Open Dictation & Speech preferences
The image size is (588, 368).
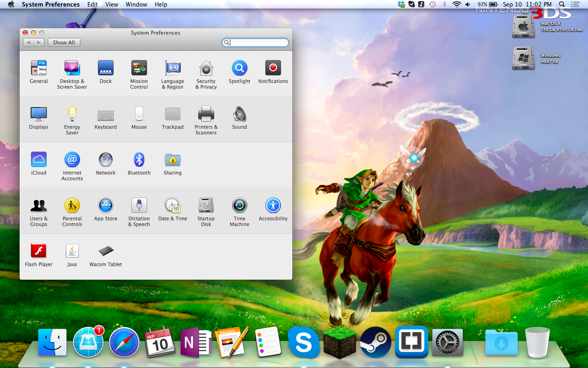coord(139,212)
